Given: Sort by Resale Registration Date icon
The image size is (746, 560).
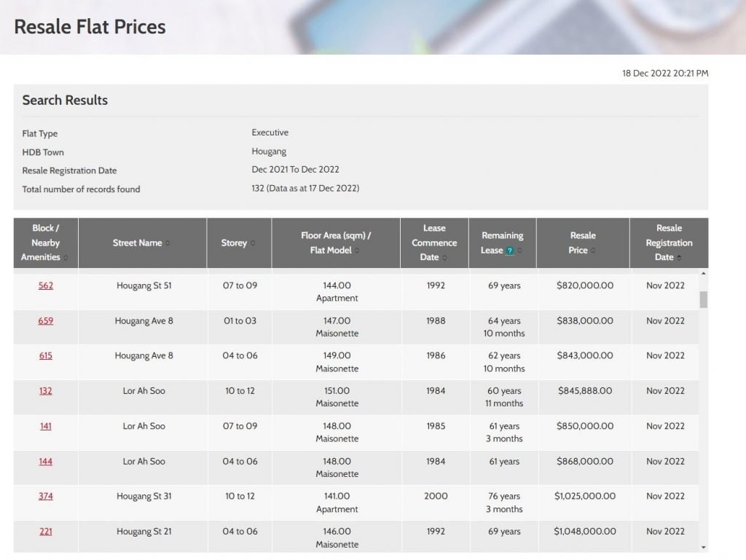Looking at the screenshot, I should [679, 258].
